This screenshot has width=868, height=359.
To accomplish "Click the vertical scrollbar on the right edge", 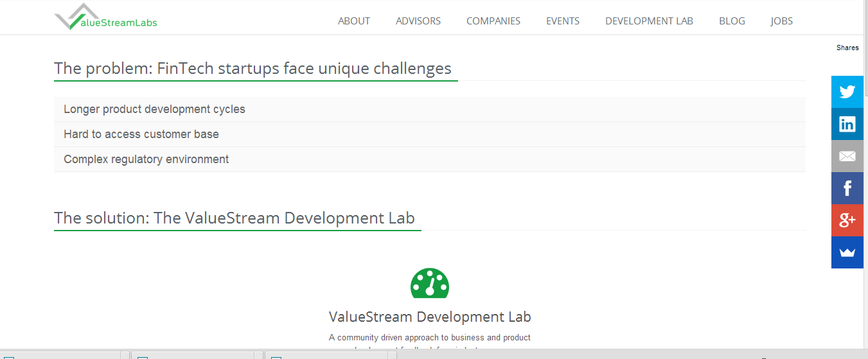I will (x=865, y=193).
